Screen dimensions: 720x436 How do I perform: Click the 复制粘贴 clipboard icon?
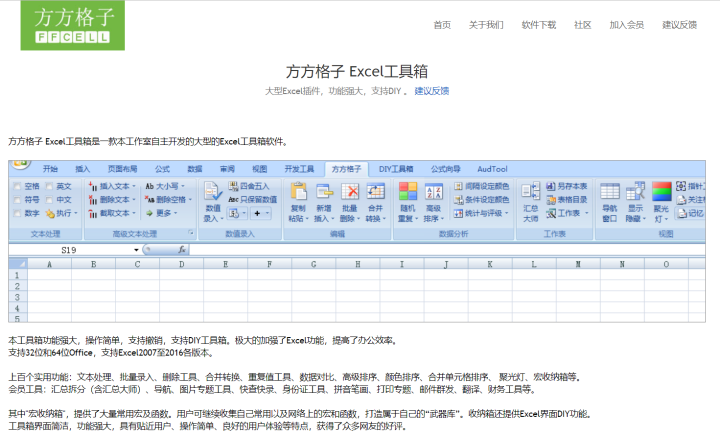(x=298, y=191)
